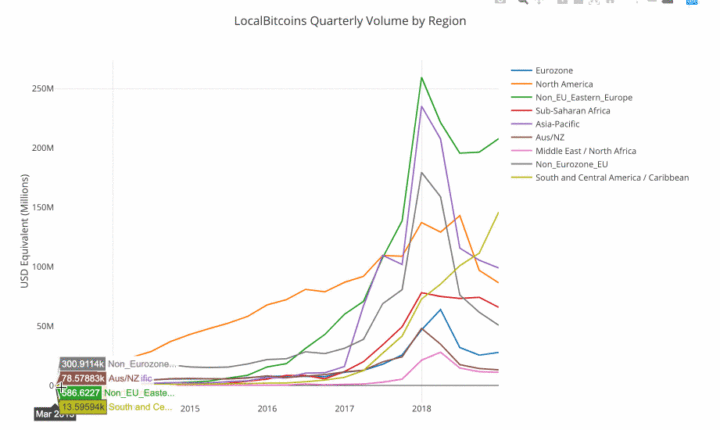Toggle Aus/NZ legend entry
The height and width of the screenshot is (430, 720).
pos(538,137)
